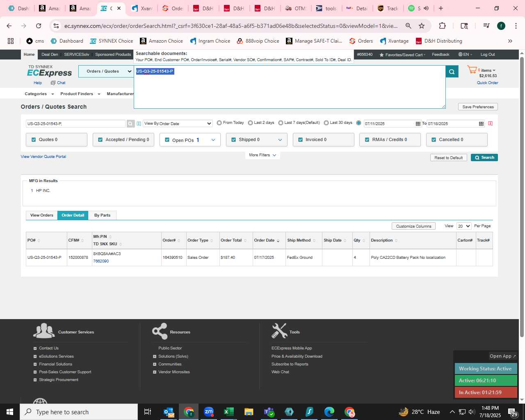Click the Quick Order link
The image size is (525, 420).
click(487, 83)
